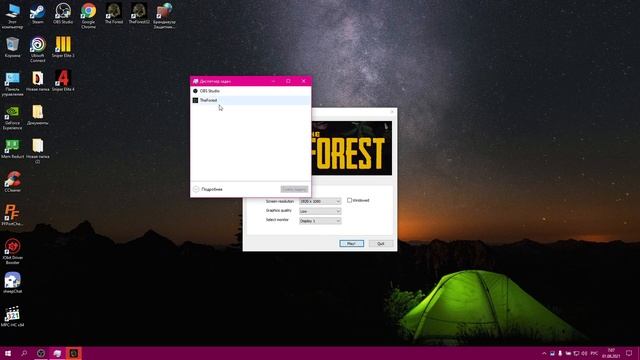
Task: Select the sheepChat desktop shortcut
Action: pos(12,283)
